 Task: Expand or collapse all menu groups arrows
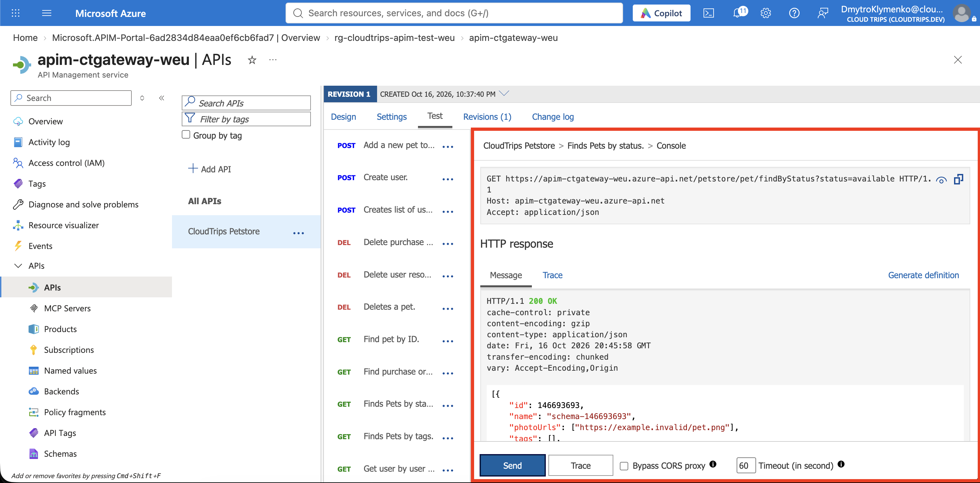pyautogui.click(x=142, y=98)
